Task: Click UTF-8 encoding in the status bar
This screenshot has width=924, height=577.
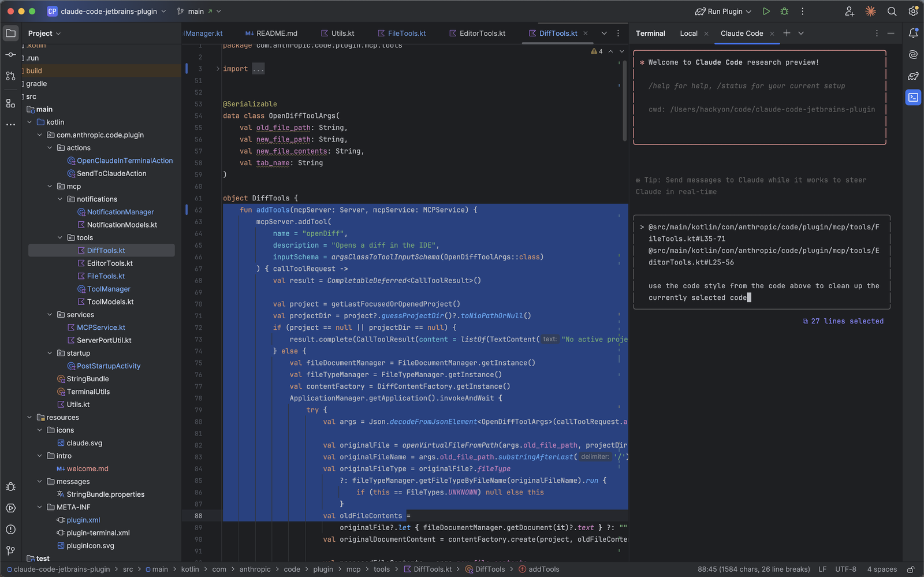Action: [x=845, y=569]
